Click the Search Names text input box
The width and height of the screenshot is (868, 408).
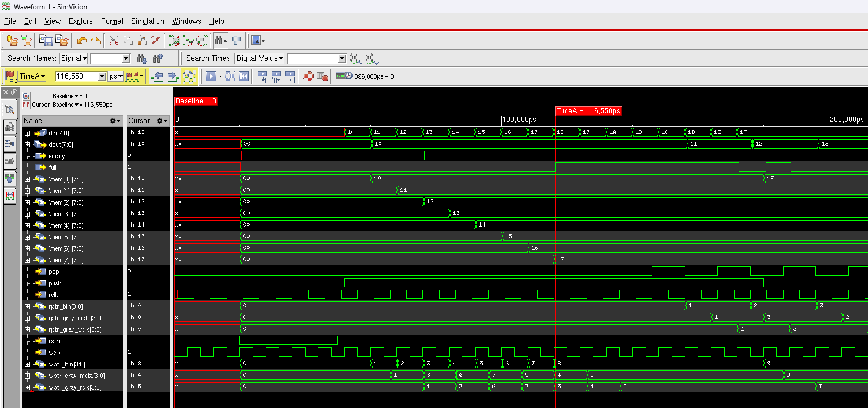[106, 58]
